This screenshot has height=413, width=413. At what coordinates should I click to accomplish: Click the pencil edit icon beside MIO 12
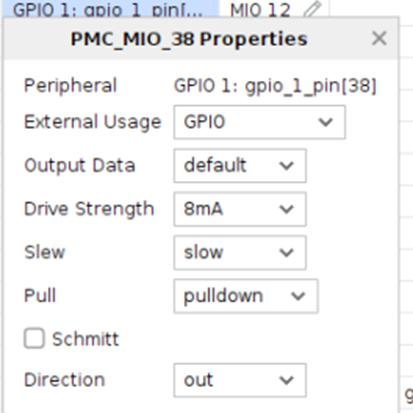[313, 9]
